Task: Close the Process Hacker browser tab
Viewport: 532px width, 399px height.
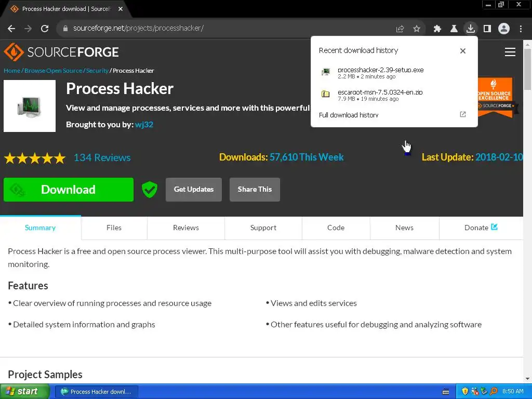Action: point(121,9)
